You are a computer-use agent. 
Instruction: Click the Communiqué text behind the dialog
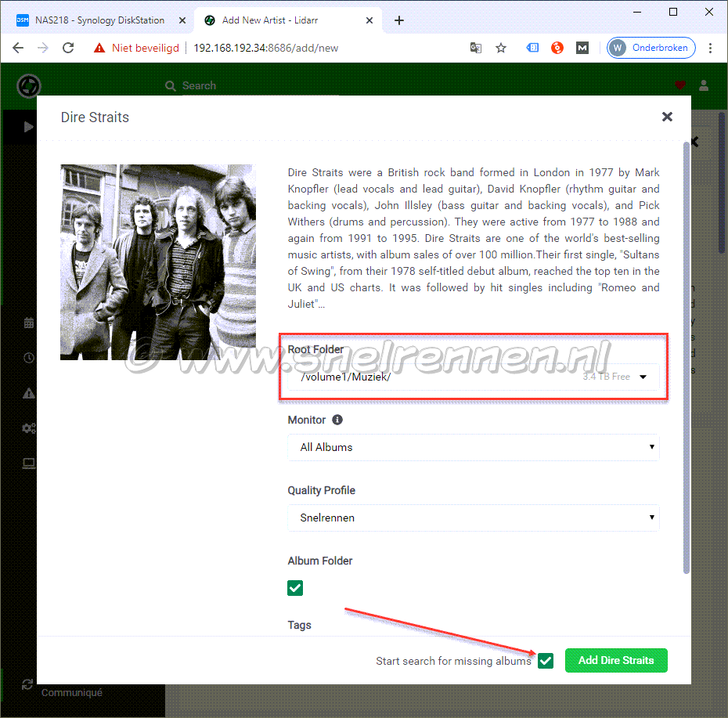[x=71, y=693]
